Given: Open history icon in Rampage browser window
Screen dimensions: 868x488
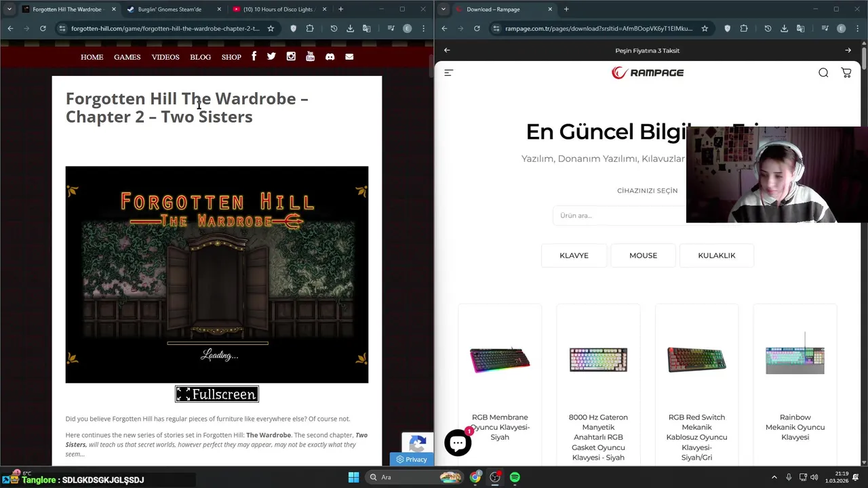Looking at the screenshot, I should [x=768, y=28].
